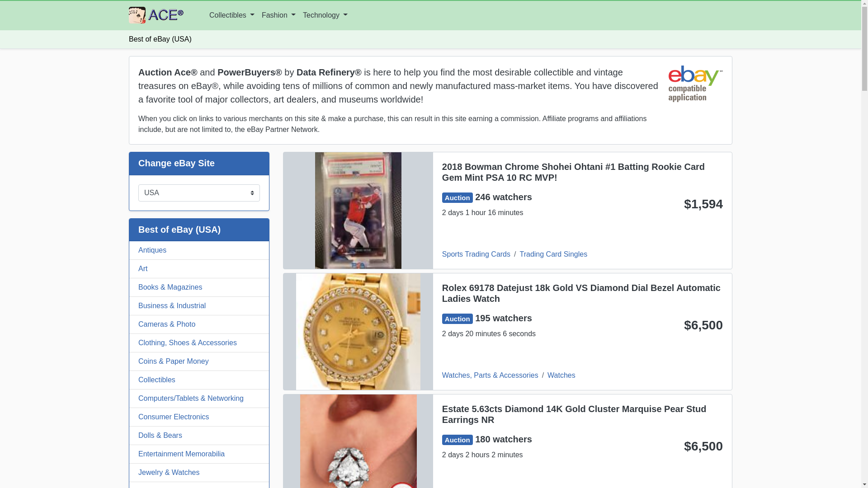
Task: Click the Auction Ace logo
Action: [156, 15]
